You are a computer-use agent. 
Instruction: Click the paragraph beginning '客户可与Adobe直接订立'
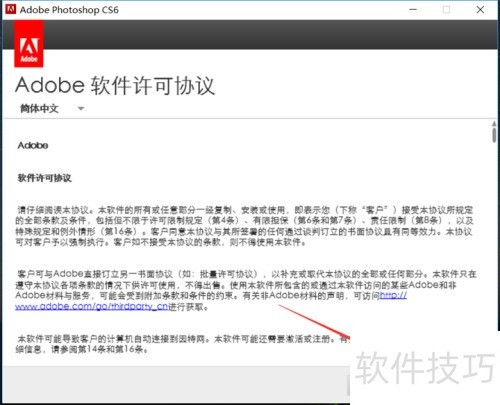pos(246,290)
